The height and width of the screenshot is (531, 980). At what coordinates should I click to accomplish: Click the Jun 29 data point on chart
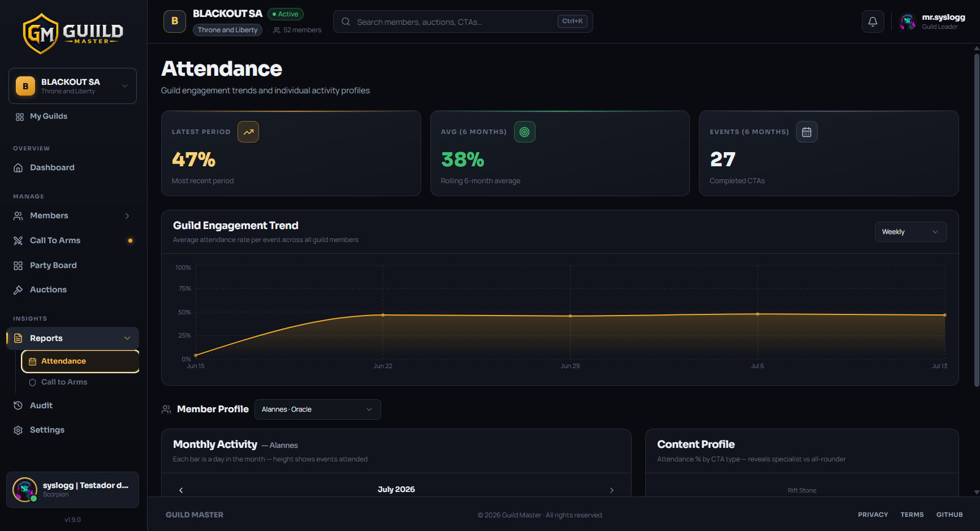point(570,316)
